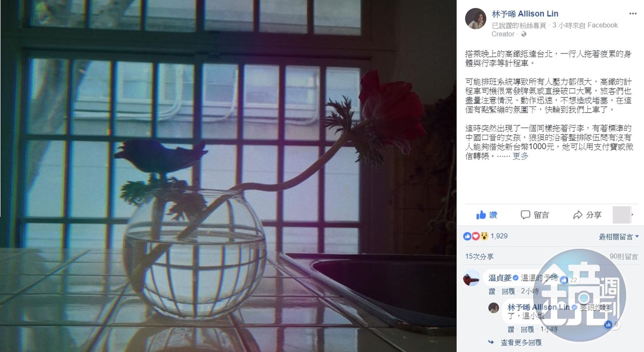This screenshot has width=644, height=352.
Task: Open the post options three-dots menu
Action: (x=633, y=14)
